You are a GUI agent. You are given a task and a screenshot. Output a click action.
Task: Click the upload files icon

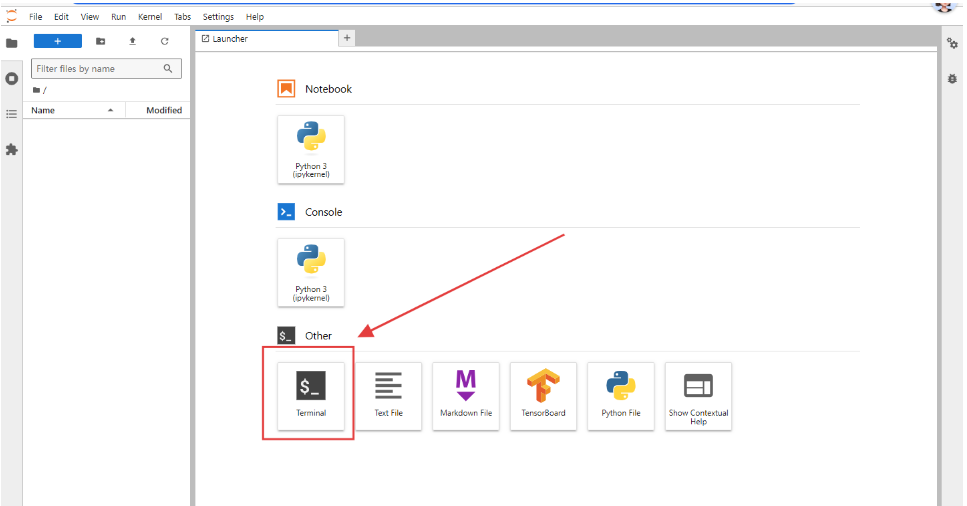pos(132,41)
